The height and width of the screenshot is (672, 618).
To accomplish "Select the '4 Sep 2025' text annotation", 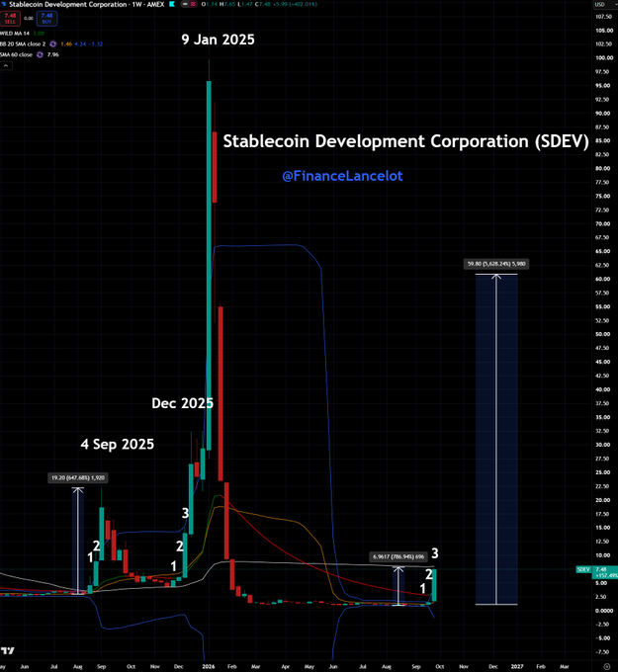I will pyautogui.click(x=117, y=444).
